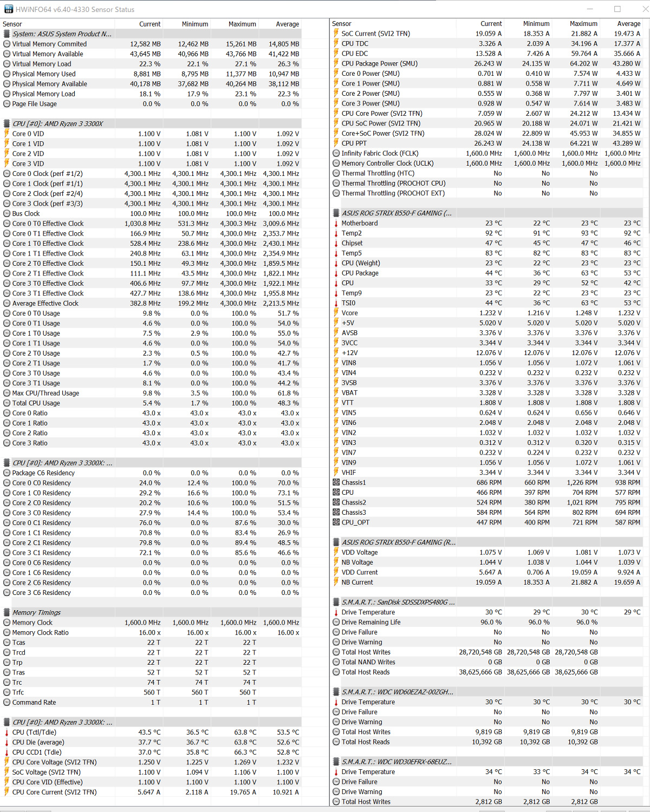Click the lightning icon next to Core 0 VID

[x=6, y=134]
